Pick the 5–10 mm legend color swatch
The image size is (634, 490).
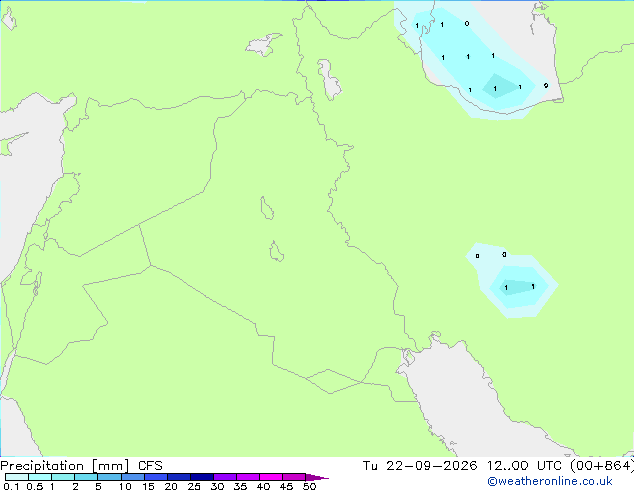pyautogui.click(x=109, y=477)
